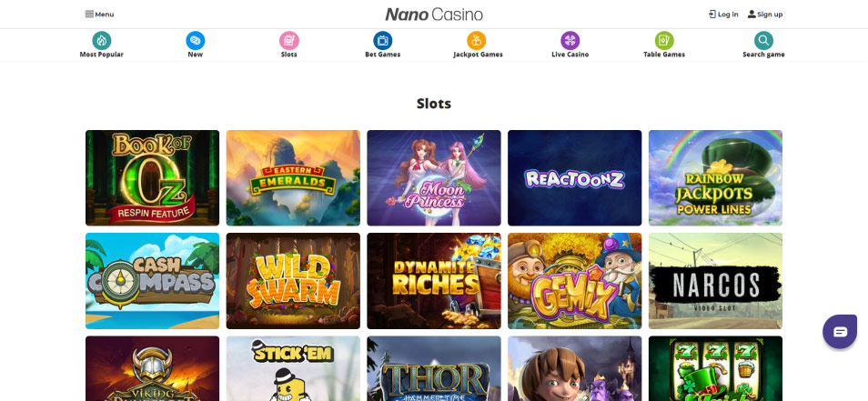Screen dimensions: 868x401
Task: Launch the Narcos video slot
Action: coord(715,281)
